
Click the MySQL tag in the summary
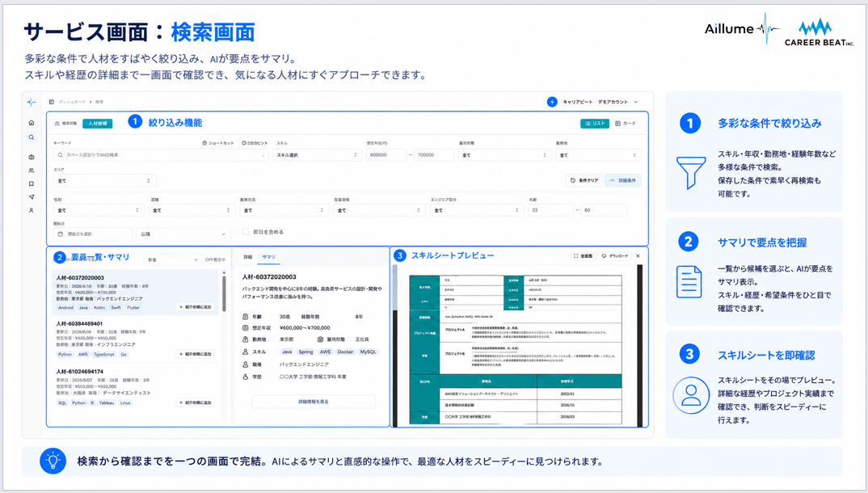[x=368, y=352]
